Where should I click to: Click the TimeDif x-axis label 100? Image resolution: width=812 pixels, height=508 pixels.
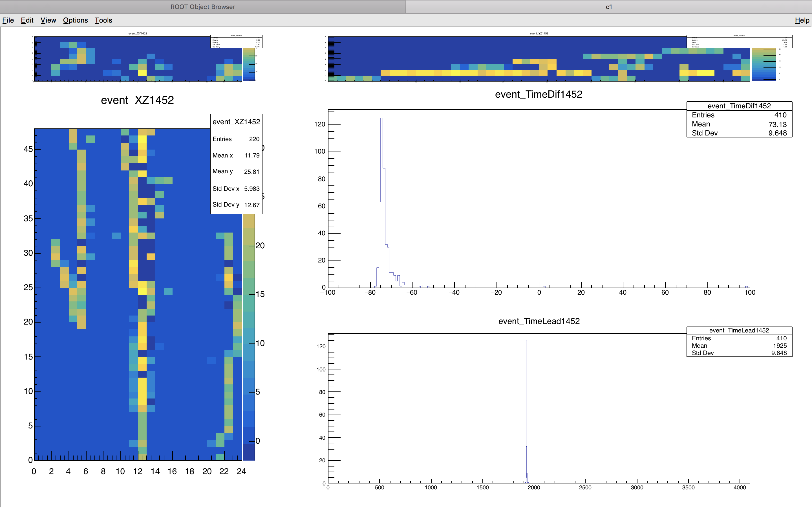[x=750, y=293]
